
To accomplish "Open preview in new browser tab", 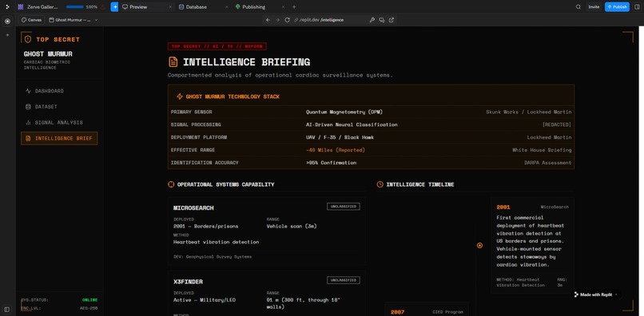I will [x=392, y=20].
